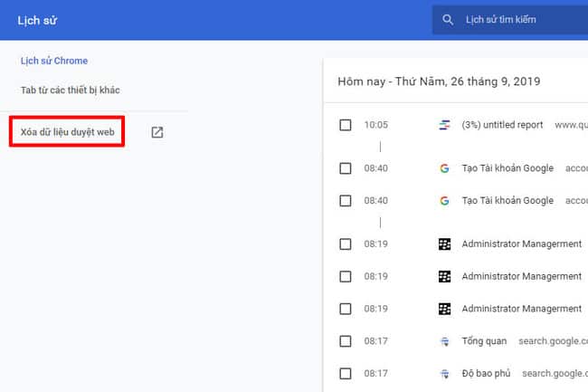Click search.google domain text beside Tổng quan
This screenshot has width=588, height=392.
tap(553, 341)
